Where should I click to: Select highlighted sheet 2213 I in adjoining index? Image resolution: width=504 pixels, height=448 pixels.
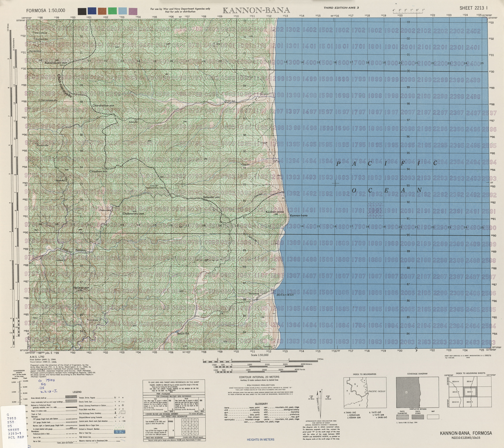(x=470, y=392)
